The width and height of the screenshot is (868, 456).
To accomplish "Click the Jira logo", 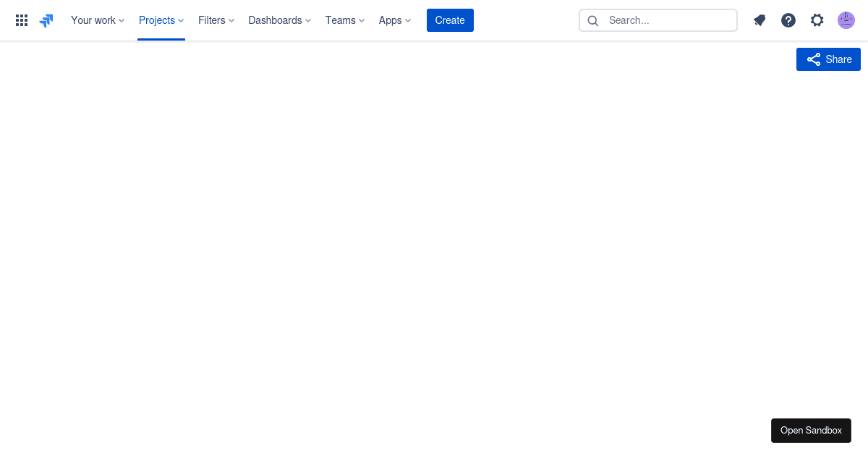I will click(46, 20).
